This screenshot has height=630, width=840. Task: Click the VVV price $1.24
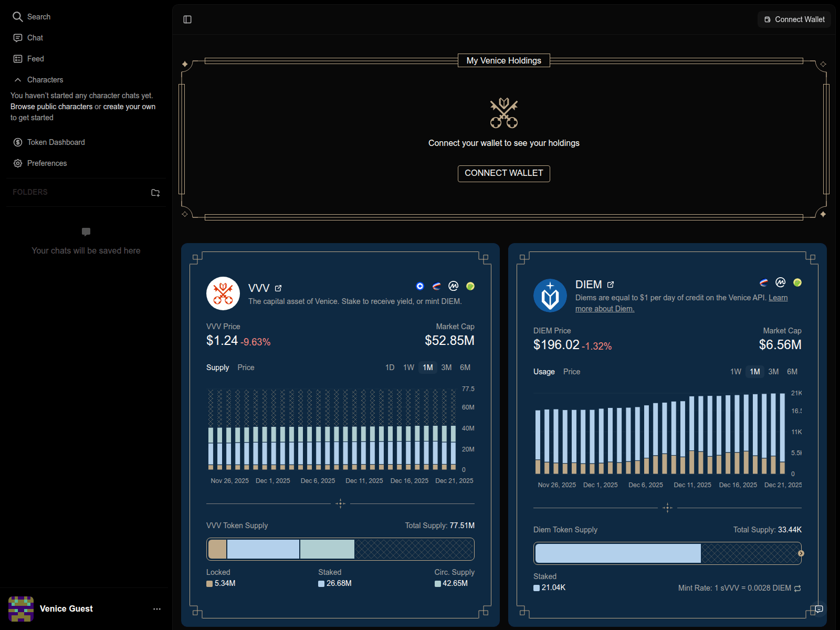tap(222, 341)
